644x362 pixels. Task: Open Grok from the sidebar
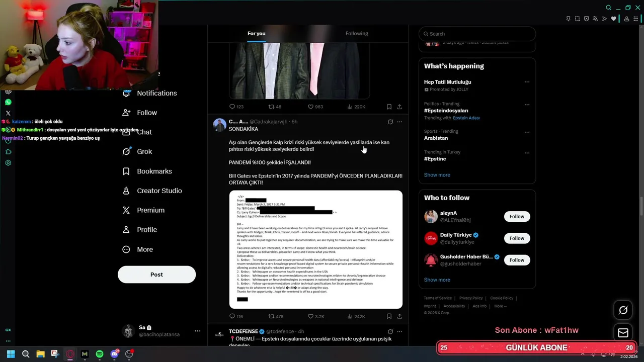tap(137, 151)
